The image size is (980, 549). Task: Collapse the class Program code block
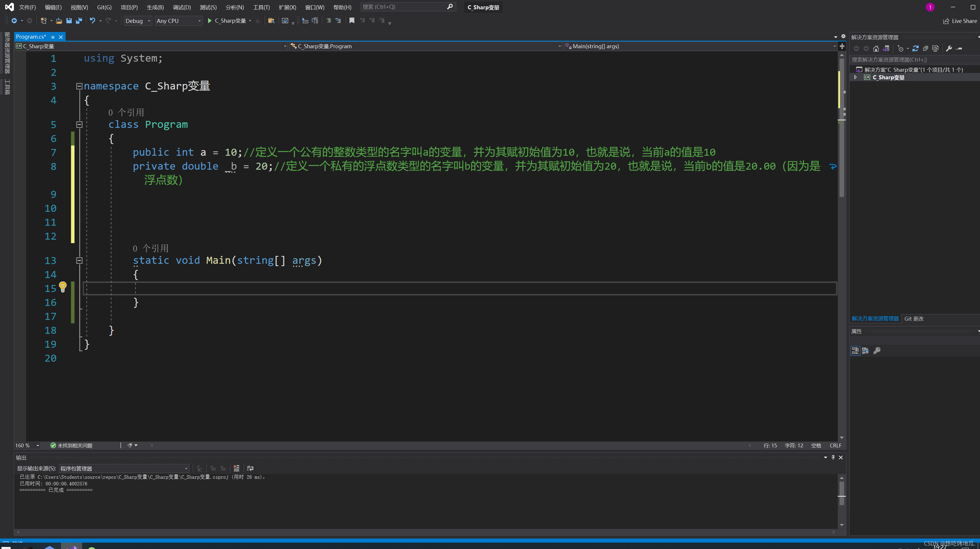[79, 125]
